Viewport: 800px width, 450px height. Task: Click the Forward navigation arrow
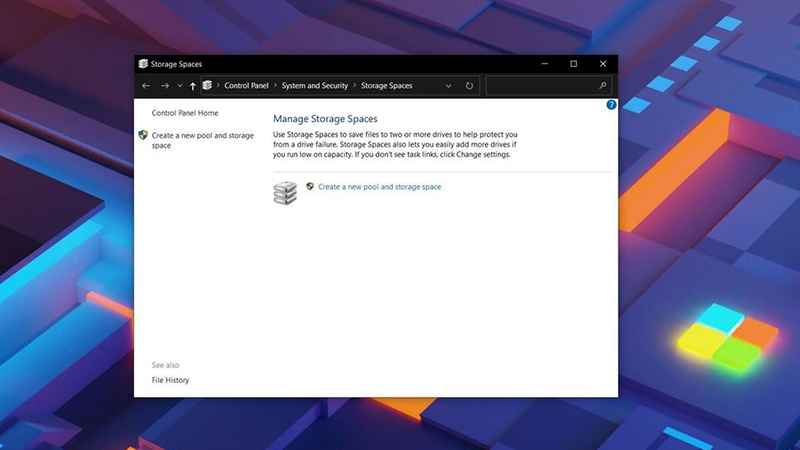click(x=165, y=86)
